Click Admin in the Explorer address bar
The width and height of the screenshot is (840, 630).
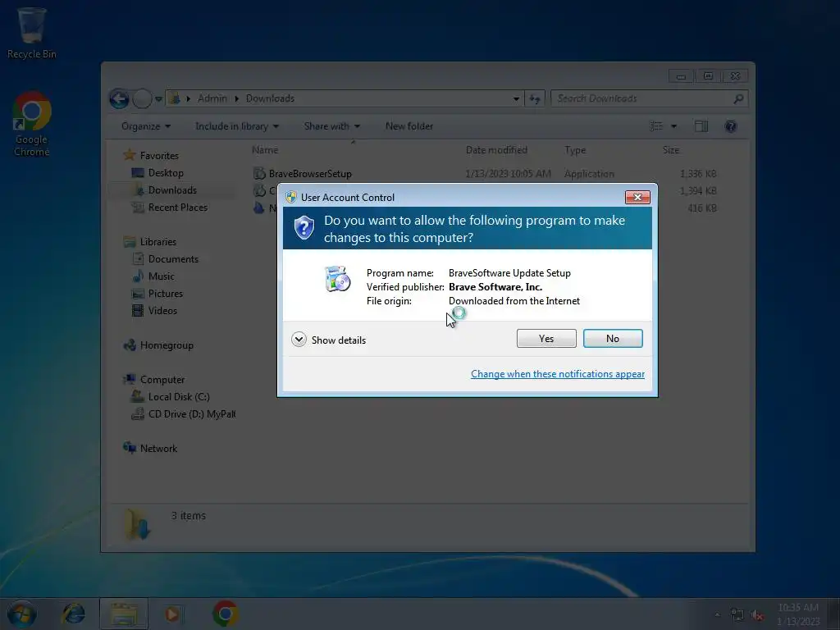point(212,98)
